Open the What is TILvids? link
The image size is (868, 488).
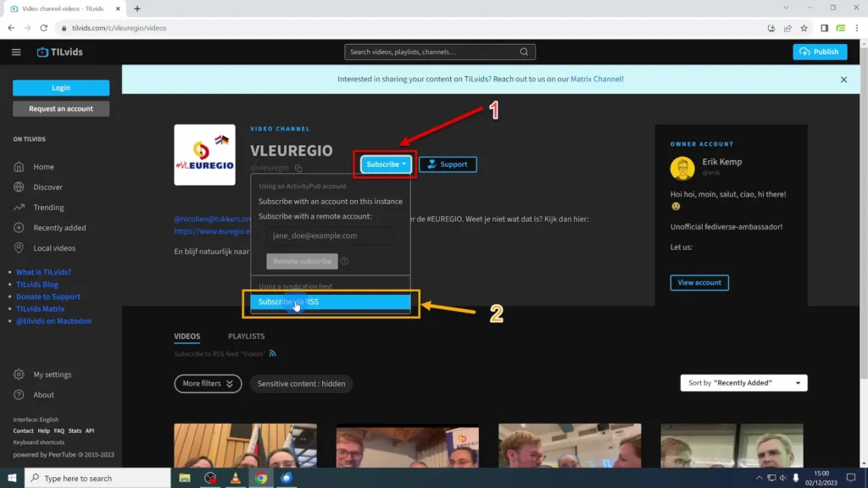click(x=44, y=272)
